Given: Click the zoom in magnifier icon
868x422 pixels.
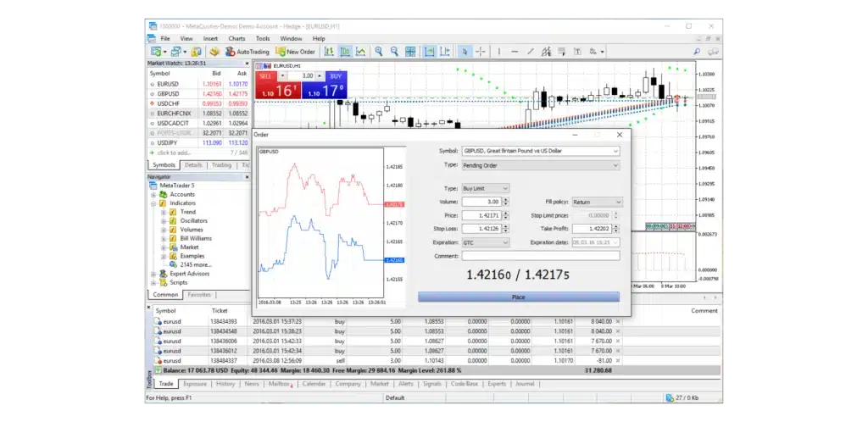Looking at the screenshot, I should coord(380,52).
